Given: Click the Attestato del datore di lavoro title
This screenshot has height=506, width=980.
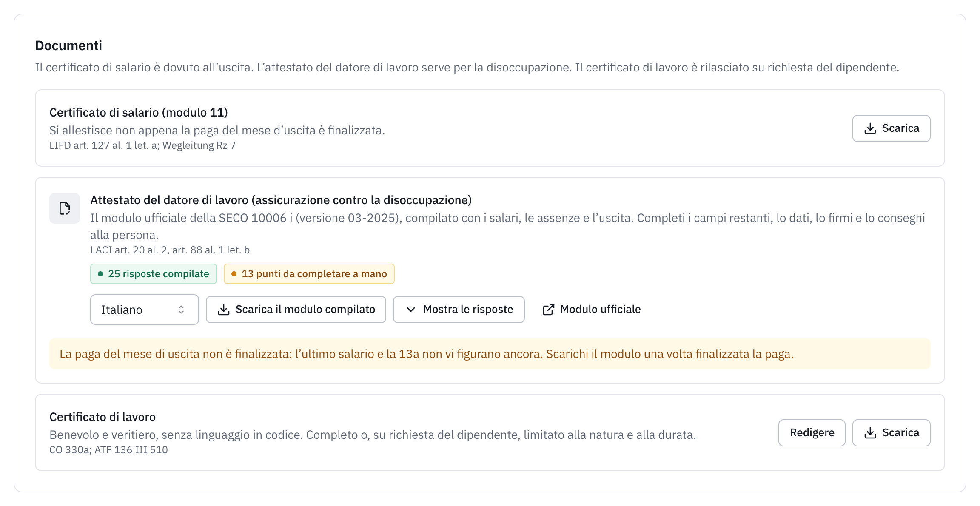Looking at the screenshot, I should tap(281, 200).
